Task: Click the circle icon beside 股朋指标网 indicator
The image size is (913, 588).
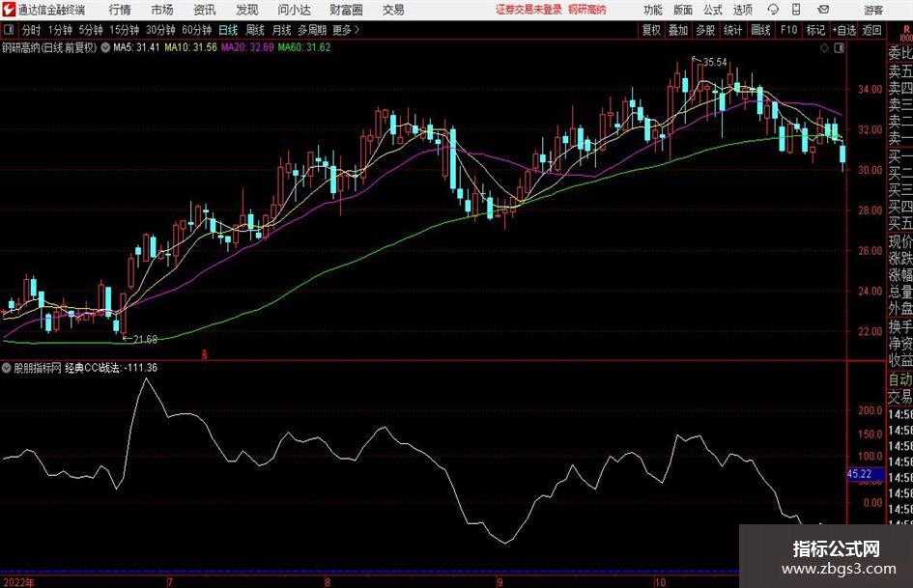Action: tap(8, 368)
